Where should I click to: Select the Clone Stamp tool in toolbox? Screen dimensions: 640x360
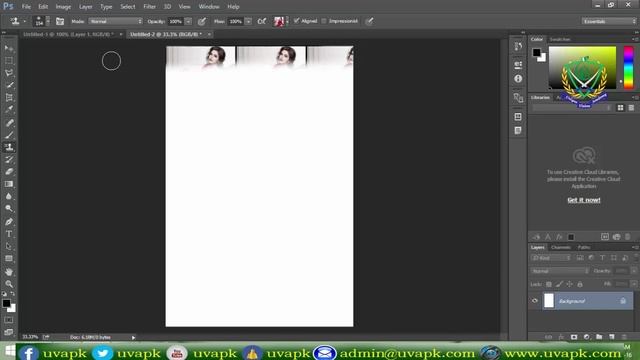[9, 147]
